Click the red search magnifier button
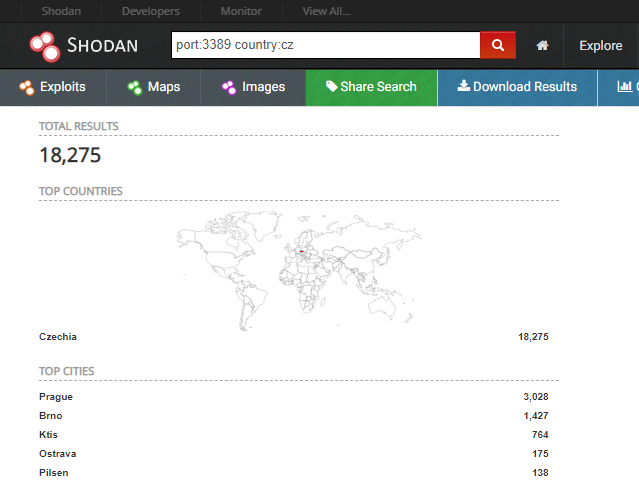The width and height of the screenshot is (639, 501). (497, 46)
